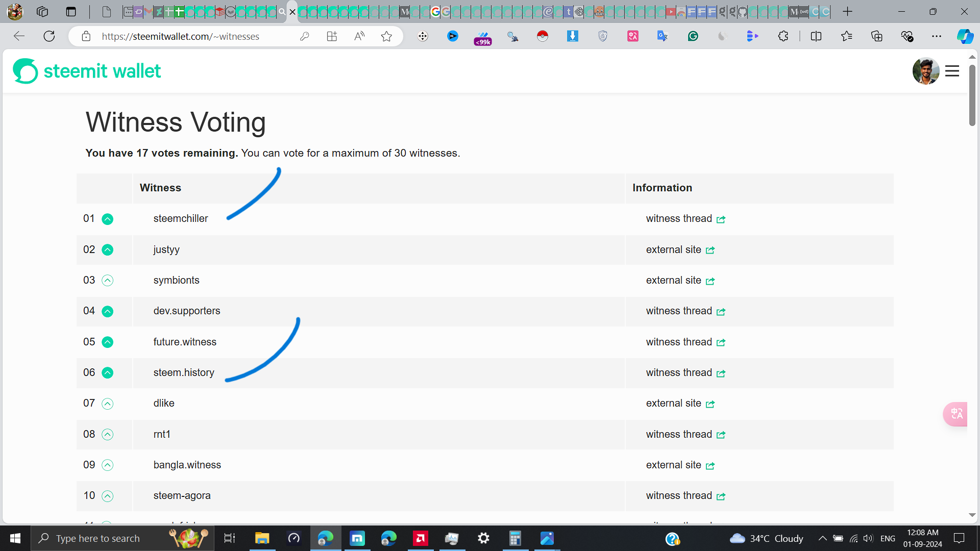This screenshot has width=980, height=551.
Task: Go back using the browser back arrow
Action: [x=19, y=36]
